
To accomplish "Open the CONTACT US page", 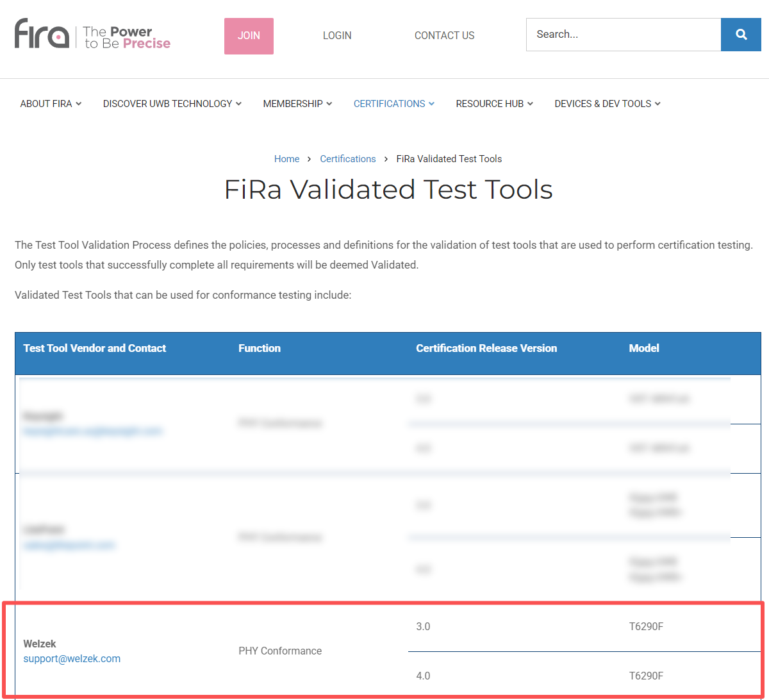I will point(444,35).
